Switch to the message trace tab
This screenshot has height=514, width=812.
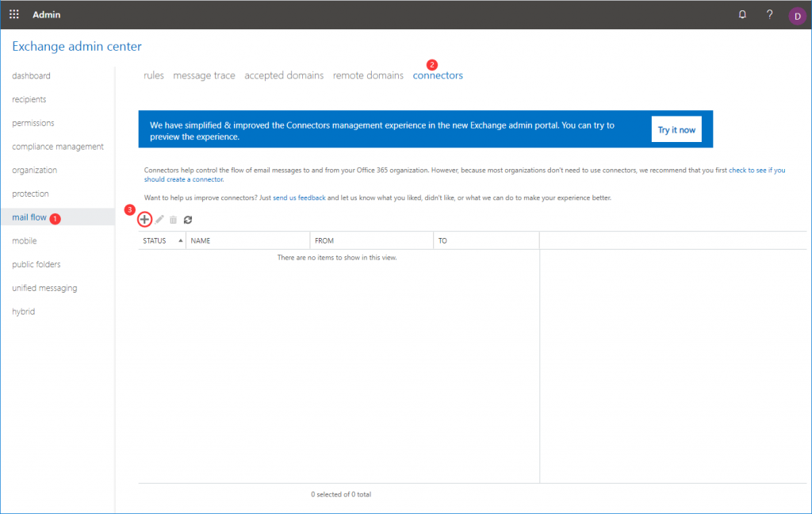point(204,75)
